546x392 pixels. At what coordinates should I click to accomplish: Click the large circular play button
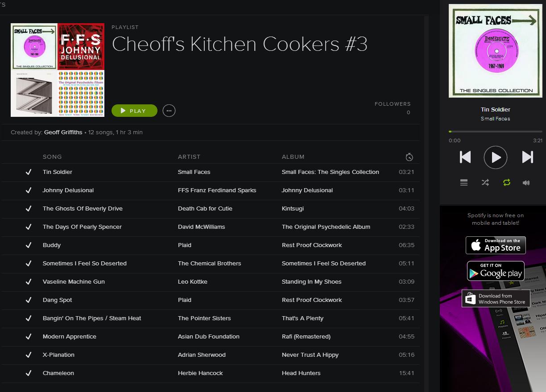click(496, 157)
